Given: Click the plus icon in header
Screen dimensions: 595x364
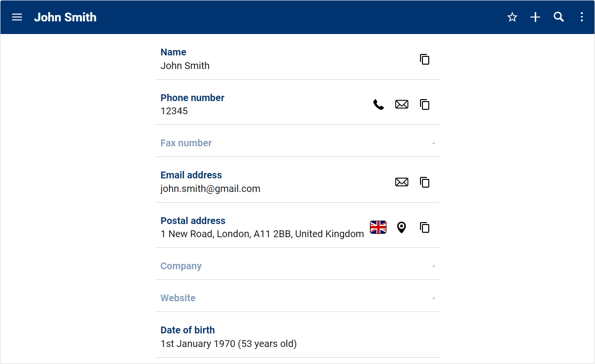Looking at the screenshot, I should pos(535,17).
